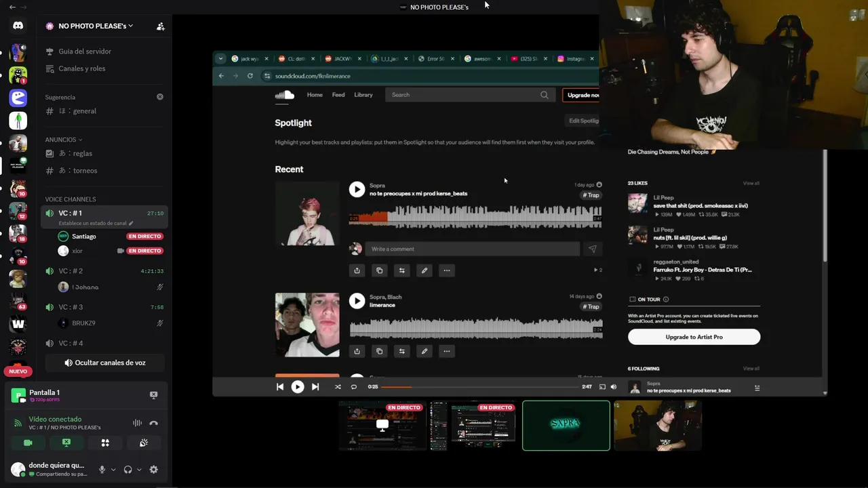Open Discord user settings gear
868x488 pixels.
coord(154,469)
